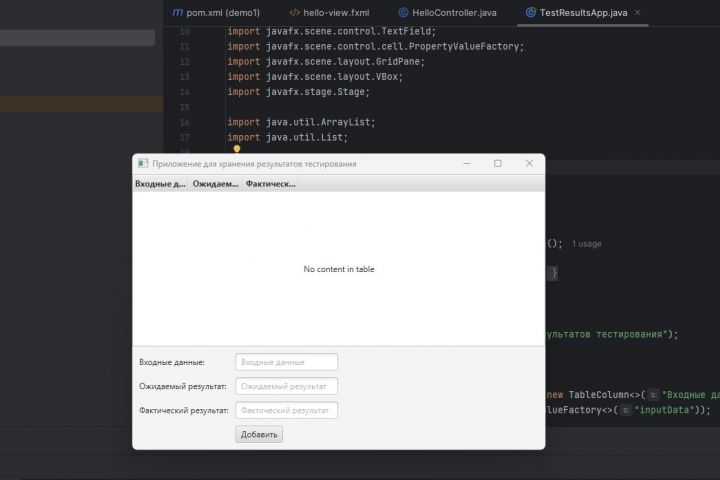Focus the Фактический результат input field

287,410
